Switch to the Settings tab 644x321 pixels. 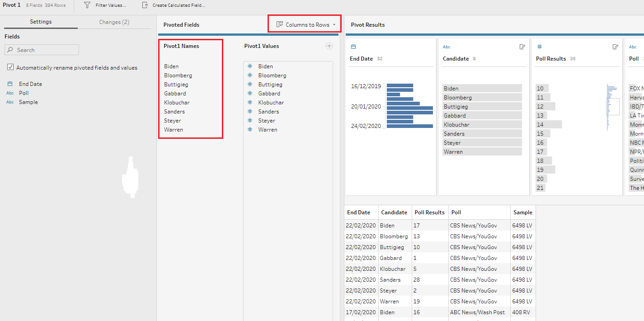click(41, 22)
